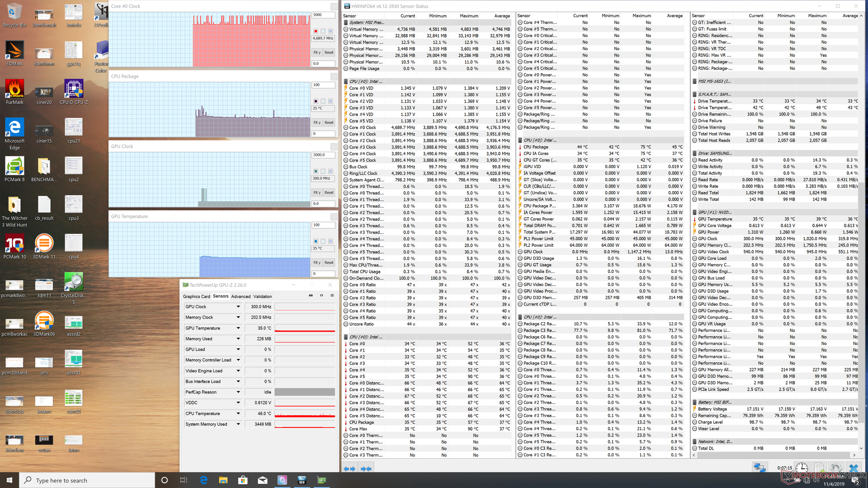Screen dimensions: 868x488
Task: Switch to Graphics Card tab
Action: tap(196, 296)
